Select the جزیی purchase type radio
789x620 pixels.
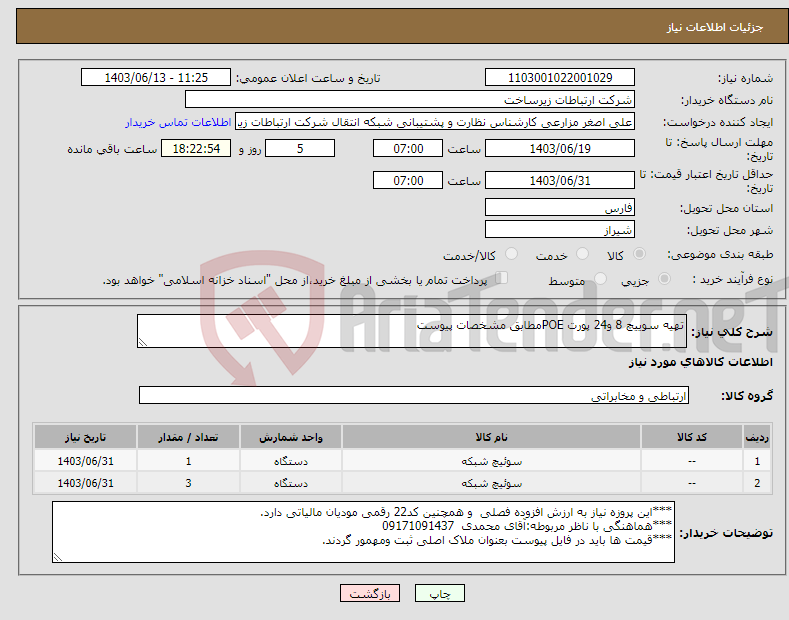pos(664,278)
